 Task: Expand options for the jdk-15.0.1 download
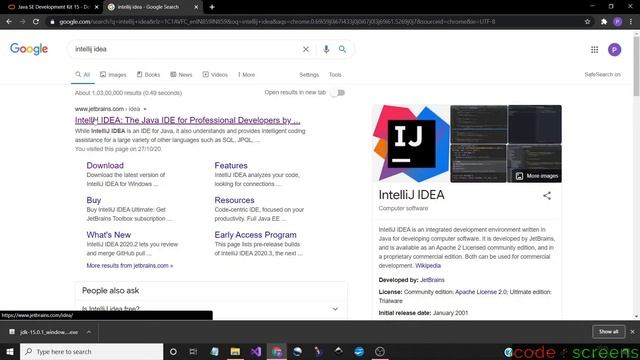(x=89, y=332)
